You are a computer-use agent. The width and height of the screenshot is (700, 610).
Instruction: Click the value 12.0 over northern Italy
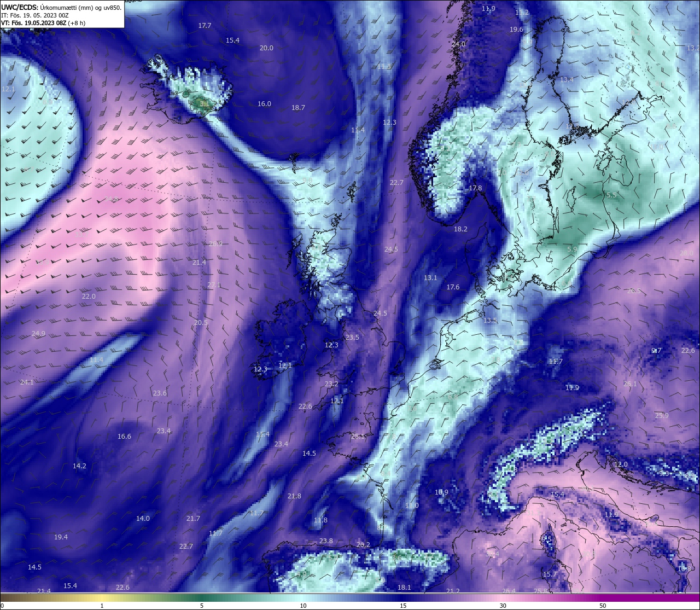(x=621, y=464)
